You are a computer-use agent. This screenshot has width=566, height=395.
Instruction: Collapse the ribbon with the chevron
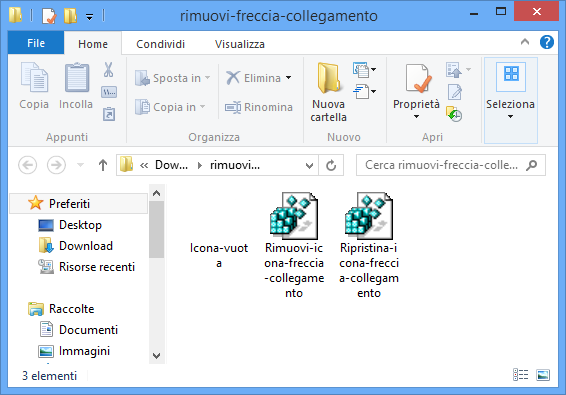coord(525,42)
